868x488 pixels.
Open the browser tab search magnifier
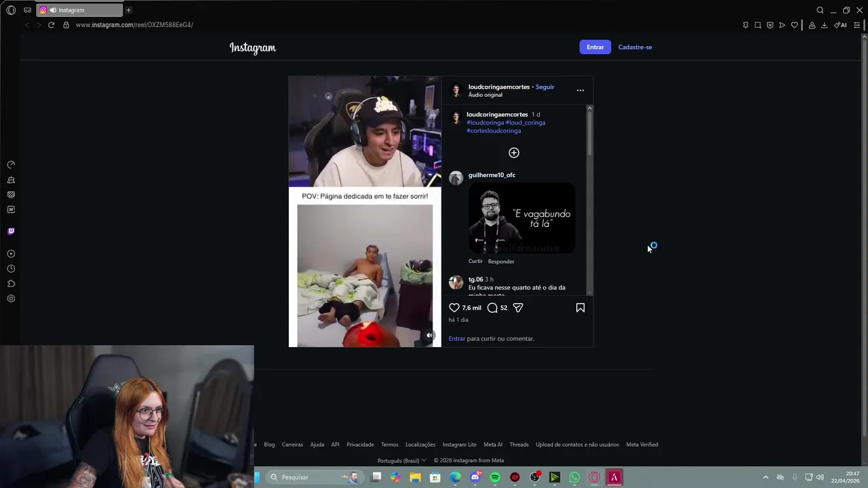pyautogui.click(x=820, y=10)
